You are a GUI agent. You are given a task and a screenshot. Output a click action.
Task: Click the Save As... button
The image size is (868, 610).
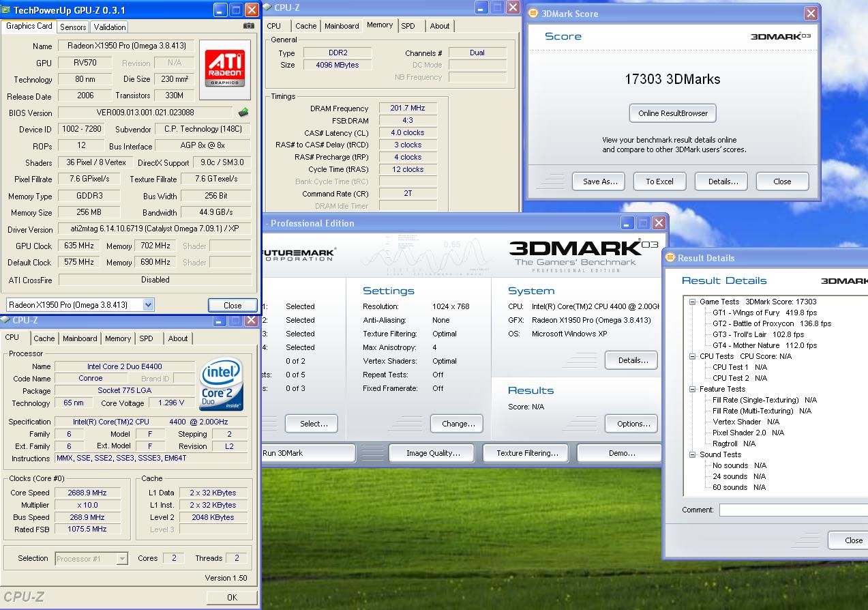tap(600, 181)
